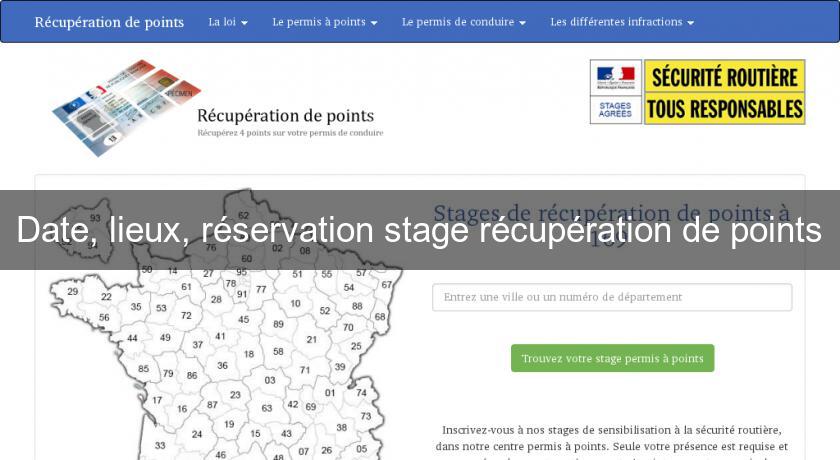840x460 pixels.
Task: Select department 33 on the map
Action: click(x=160, y=446)
